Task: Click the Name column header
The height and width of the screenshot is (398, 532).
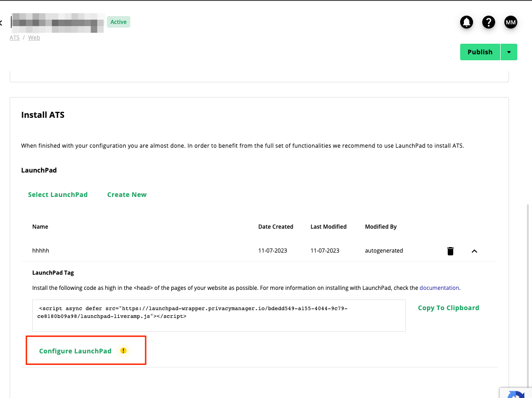Action: click(40, 226)
